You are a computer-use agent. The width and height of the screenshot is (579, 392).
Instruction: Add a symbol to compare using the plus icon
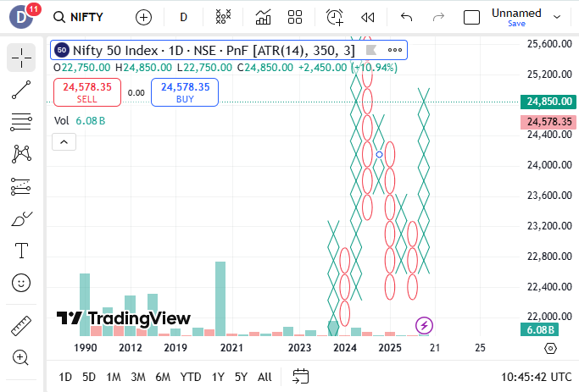tap(143, 17)
